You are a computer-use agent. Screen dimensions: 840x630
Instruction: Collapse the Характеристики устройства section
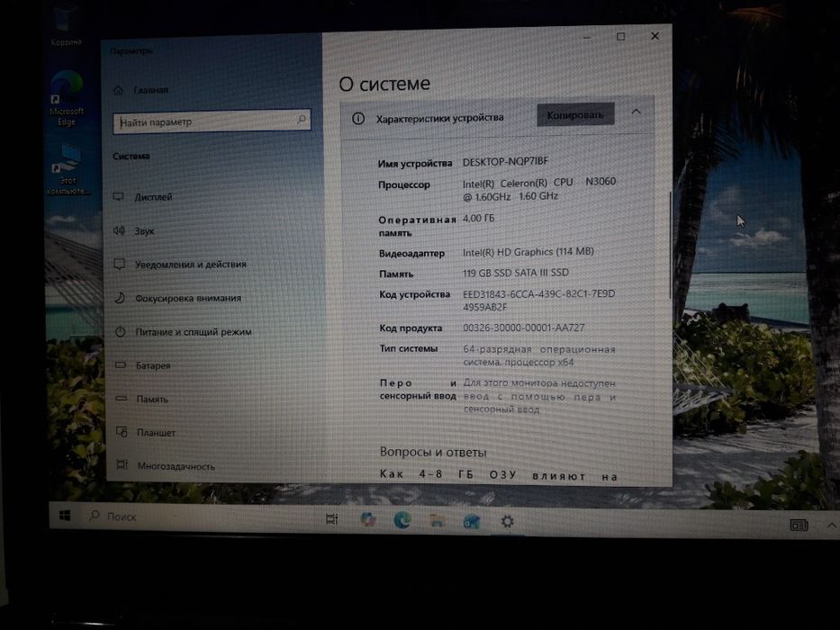pos(636,112)
